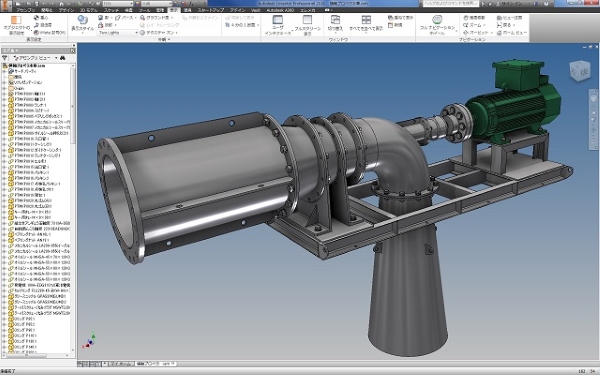Switch to the 3D Model ribbon tab
The image size is (600, 375).
tap(89, 10)
